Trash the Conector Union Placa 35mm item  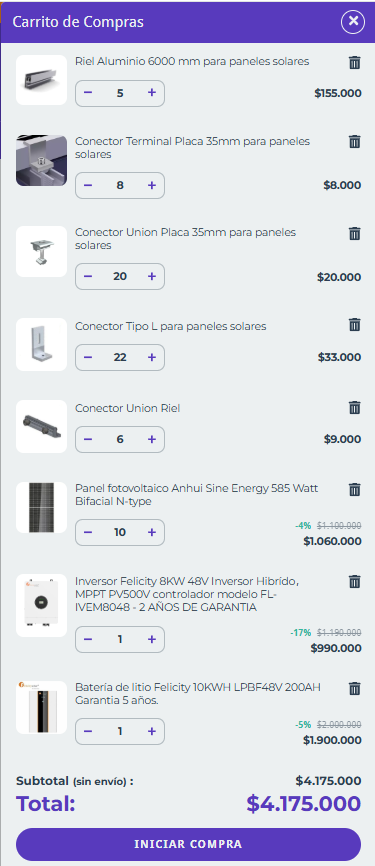(x=355, y=233)
